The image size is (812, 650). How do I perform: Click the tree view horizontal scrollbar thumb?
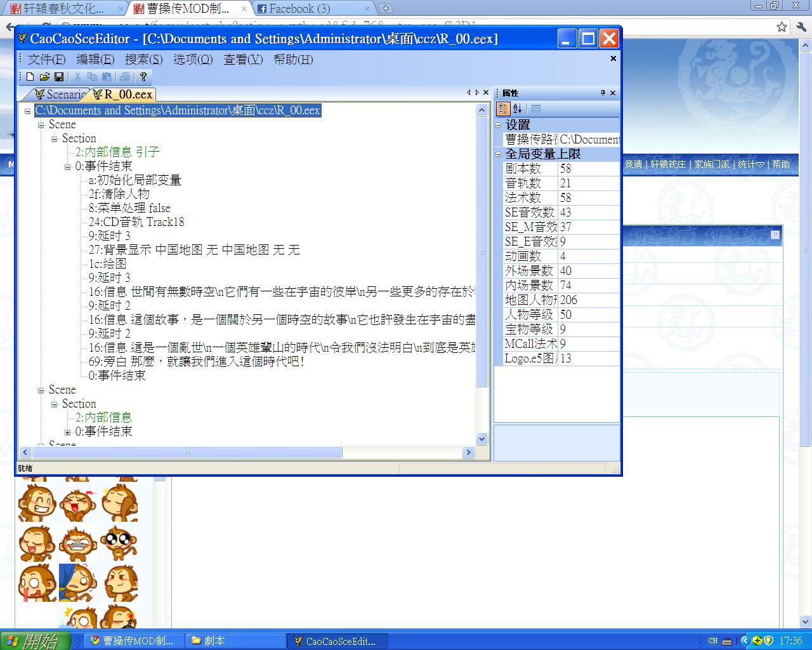point(187,453)
